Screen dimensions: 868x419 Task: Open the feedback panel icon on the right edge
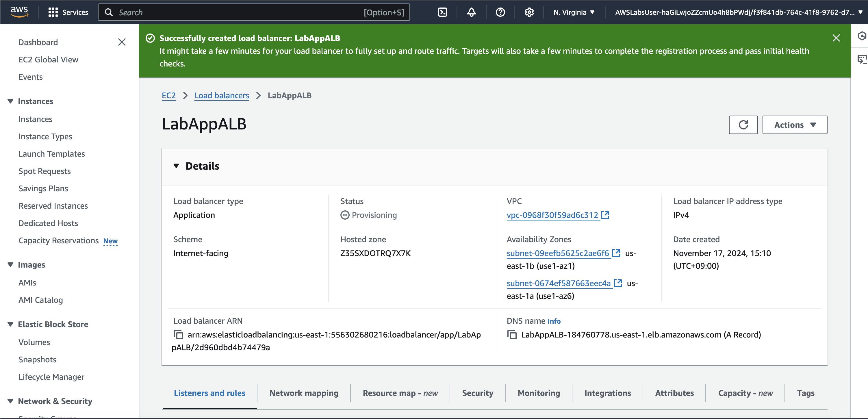[862, 60]
